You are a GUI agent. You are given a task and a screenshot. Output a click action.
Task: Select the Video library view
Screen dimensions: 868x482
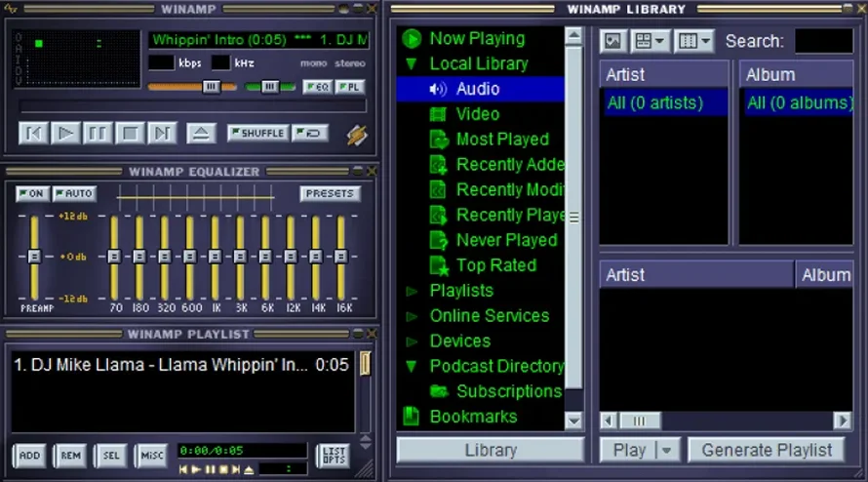coord(477,114)
